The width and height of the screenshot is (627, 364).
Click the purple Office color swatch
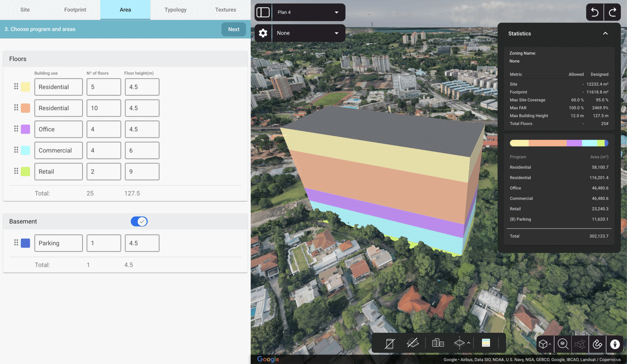pos(25,129)
